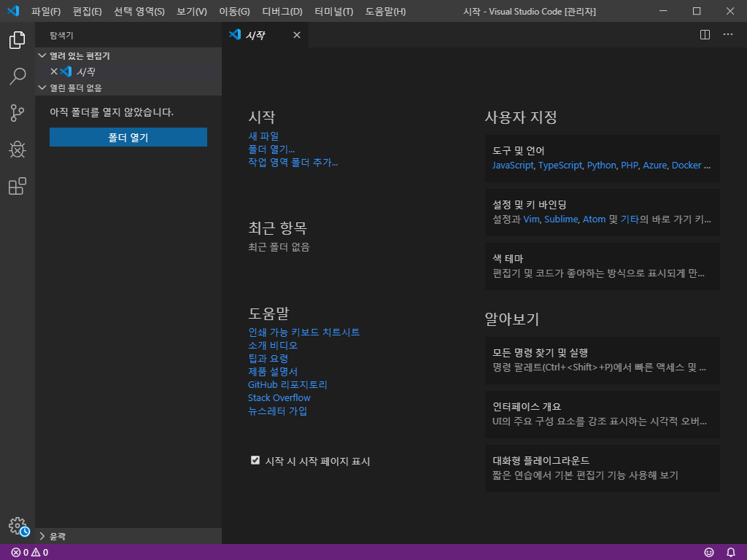Open the 모든 명령 찾기 및 실행 card
This screenshot has width=747, height=560.
tap(602, 360)
